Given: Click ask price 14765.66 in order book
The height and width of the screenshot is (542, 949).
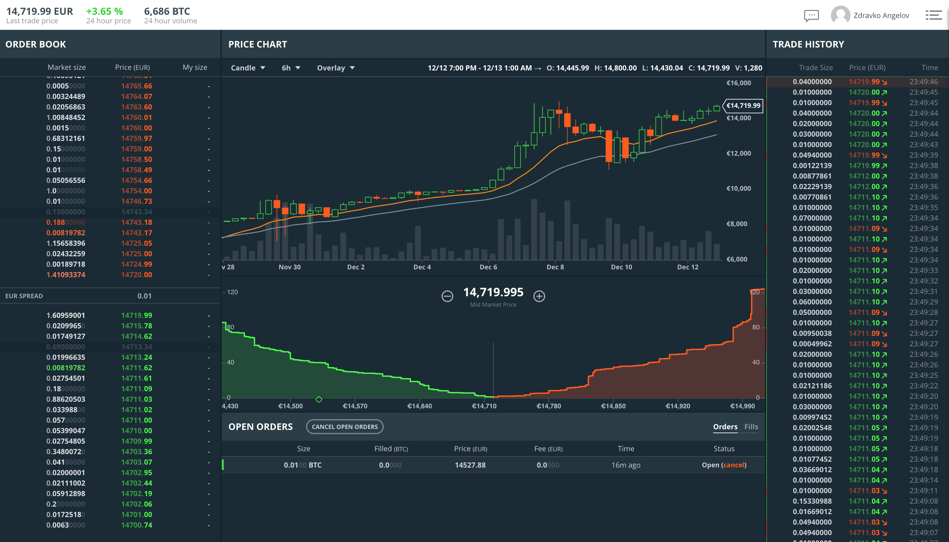Looking at the screenshot, I should pyautogui.click(x=137, y=86).
